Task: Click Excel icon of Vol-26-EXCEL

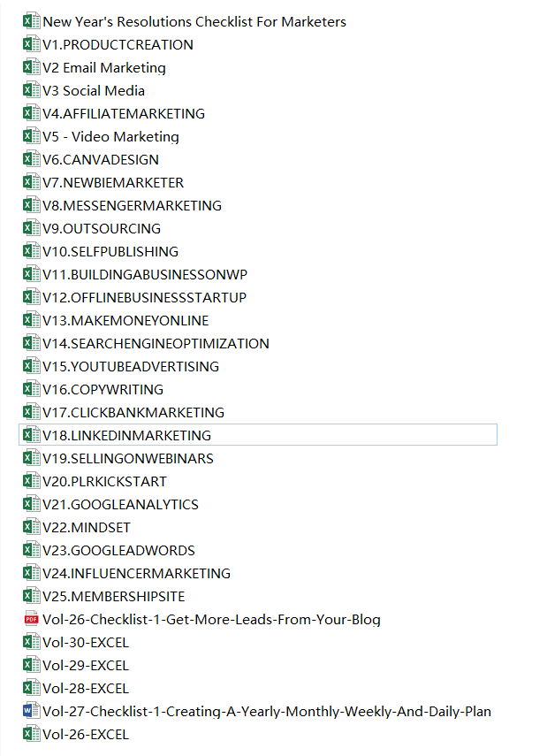Action: [31, 734]
